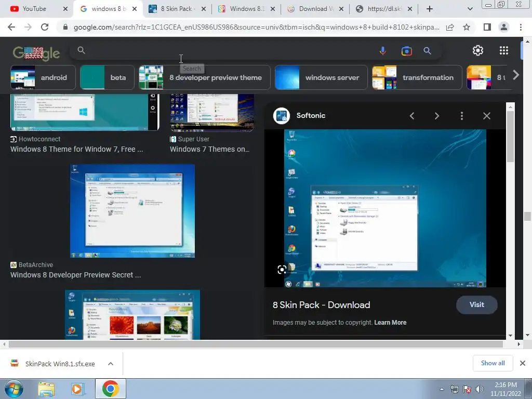This screenshot has height=399, width=532.
Task: Reload the current page
Action: coord(45,27)
